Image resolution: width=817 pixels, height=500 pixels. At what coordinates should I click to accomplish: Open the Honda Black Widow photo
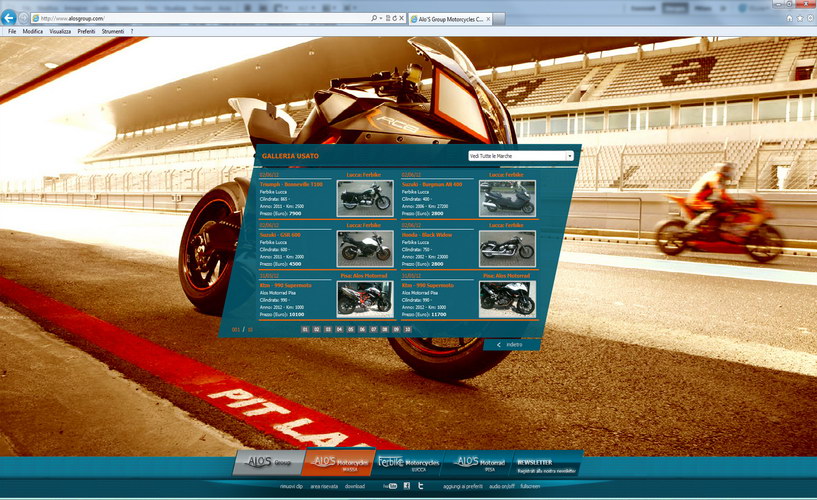(507, 249)
